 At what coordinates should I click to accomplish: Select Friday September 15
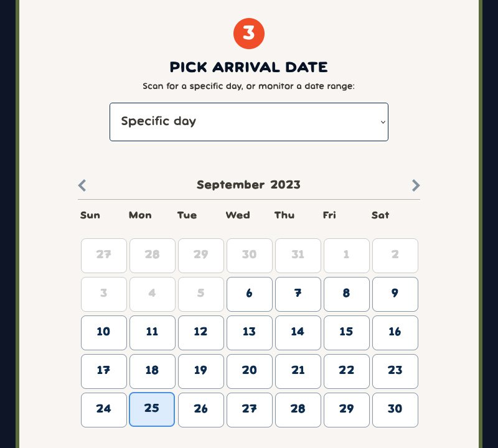(x=347, y=333)
